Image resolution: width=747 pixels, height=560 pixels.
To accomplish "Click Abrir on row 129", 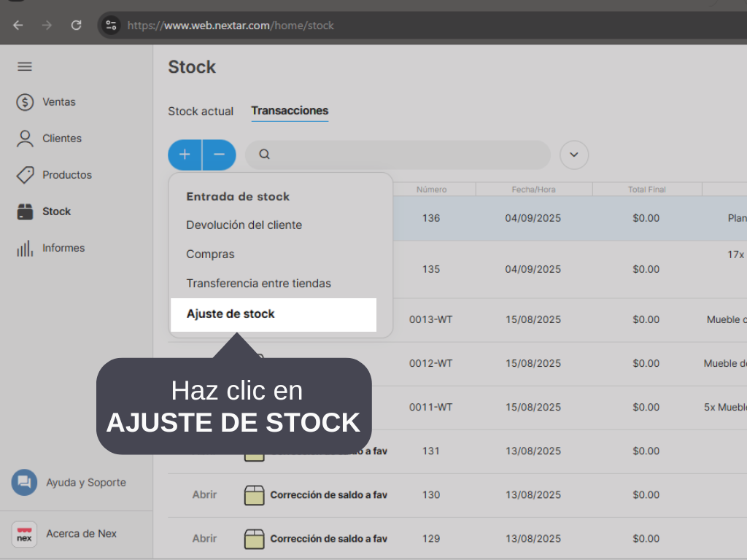I will coord(204,539).
